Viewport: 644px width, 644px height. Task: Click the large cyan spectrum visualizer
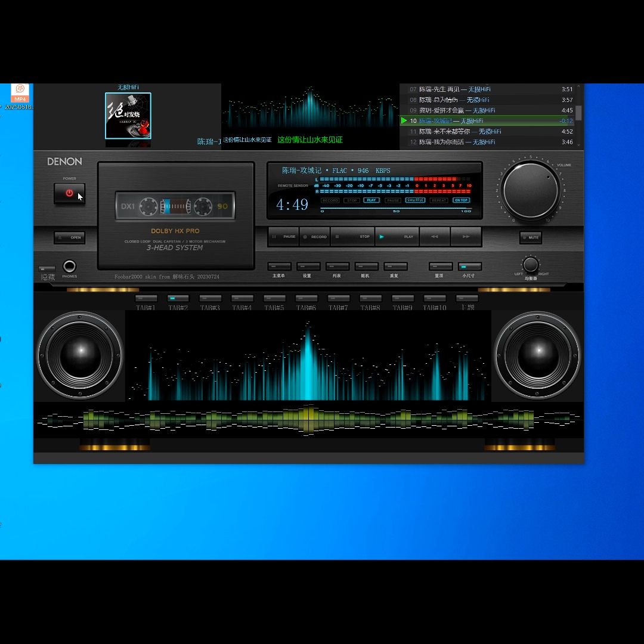(308, 355)
